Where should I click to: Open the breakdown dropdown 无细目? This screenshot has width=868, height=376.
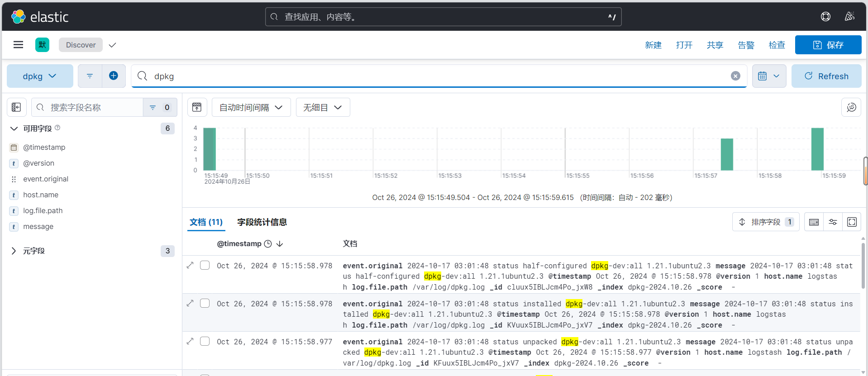[x=323, y=107]
